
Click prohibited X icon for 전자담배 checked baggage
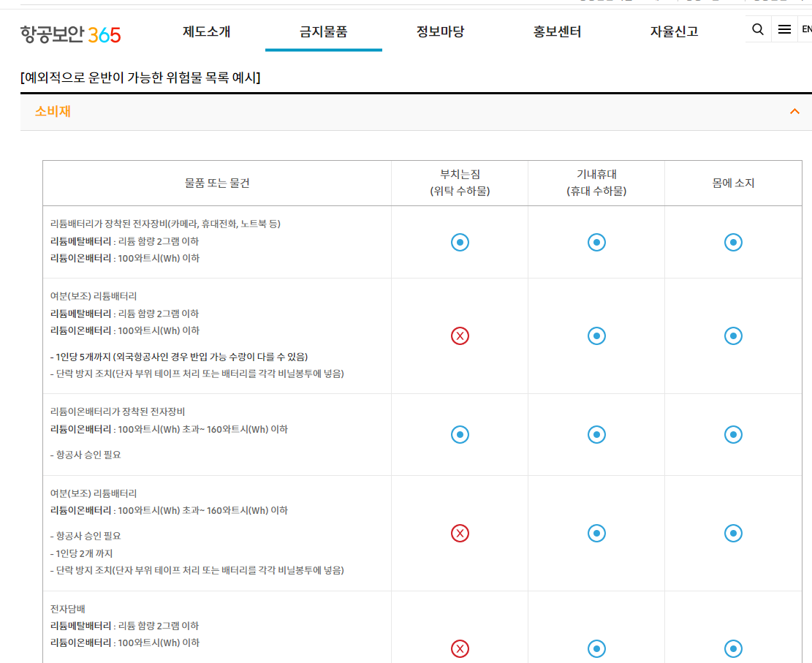[x=459, y=648]
